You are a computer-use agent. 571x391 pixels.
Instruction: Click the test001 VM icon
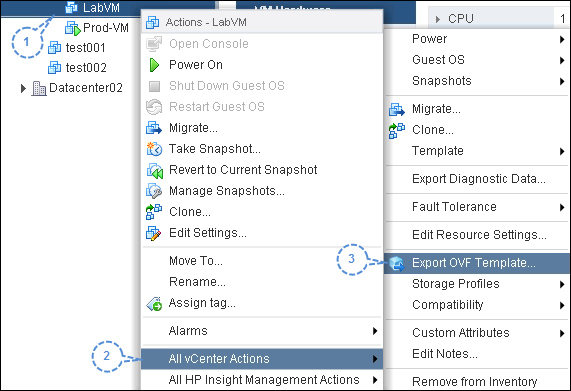(x=55, y=48)
